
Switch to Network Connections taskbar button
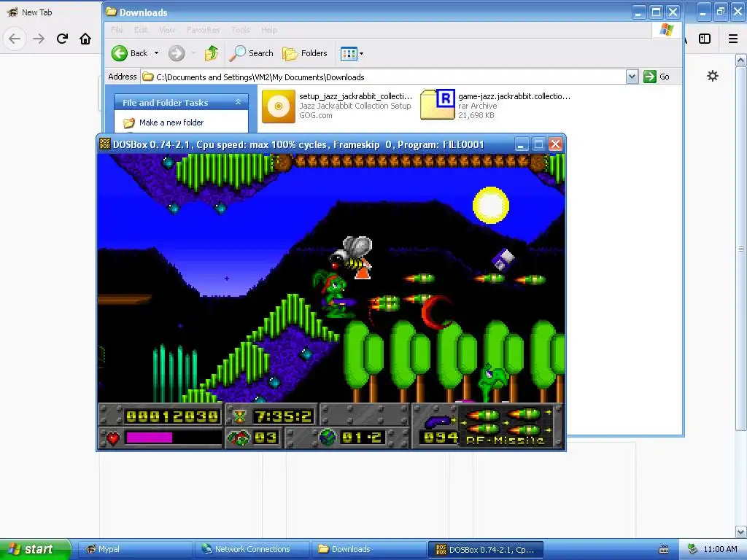[252, 549]
